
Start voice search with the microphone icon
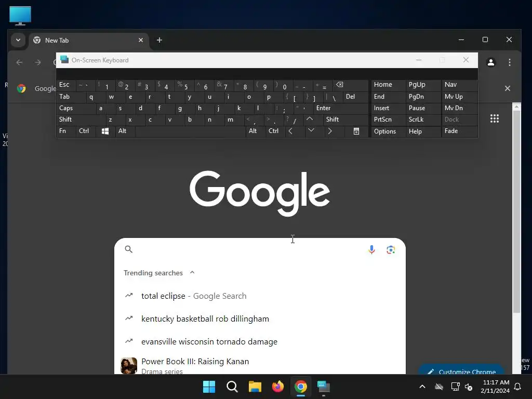[371, 250]
